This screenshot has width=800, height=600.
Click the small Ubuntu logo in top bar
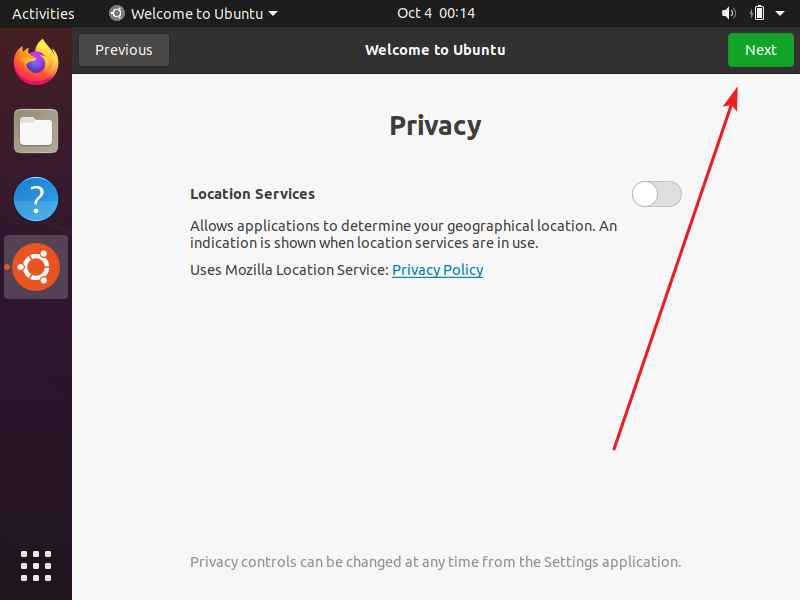click(x=117, y=13)
